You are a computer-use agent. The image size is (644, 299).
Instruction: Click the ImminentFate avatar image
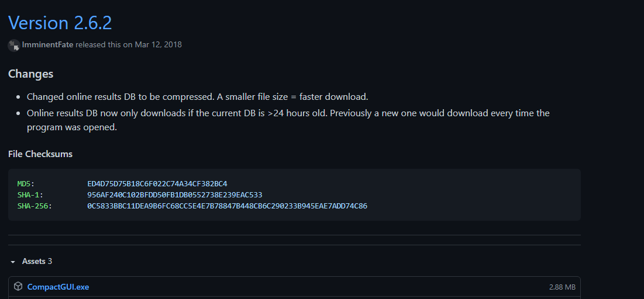14,45
